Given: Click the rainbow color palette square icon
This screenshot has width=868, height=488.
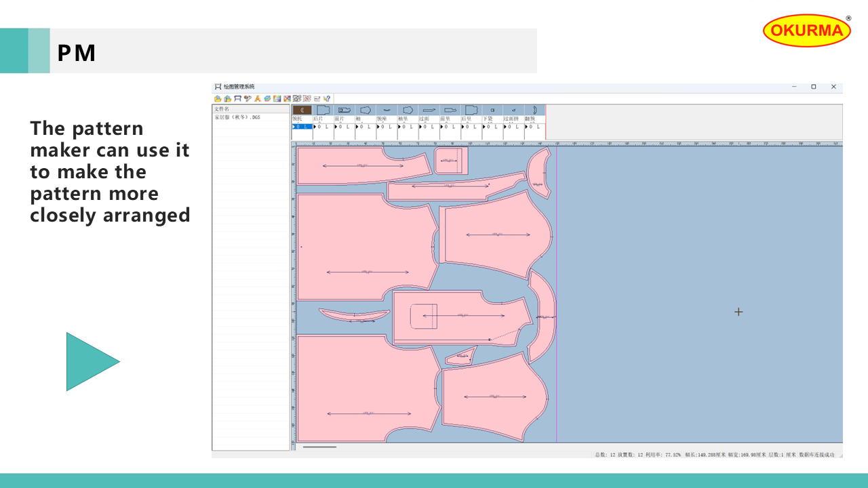Looking at the screenshot, I should 277,98.
